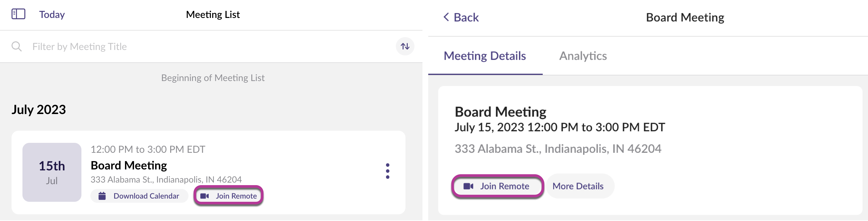Click the sort order arrows icon
The height and width of the screenshot is (221, 868).
pos(405,46)
